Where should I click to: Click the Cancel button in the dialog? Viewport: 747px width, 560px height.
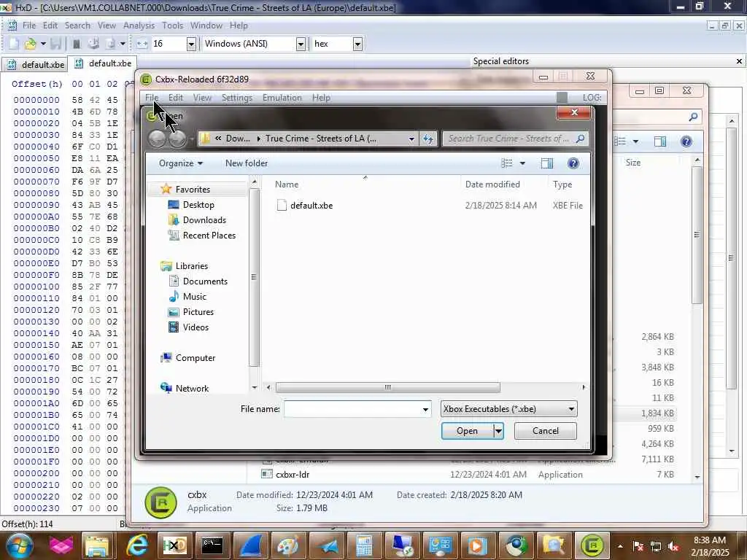pos(546,431)
